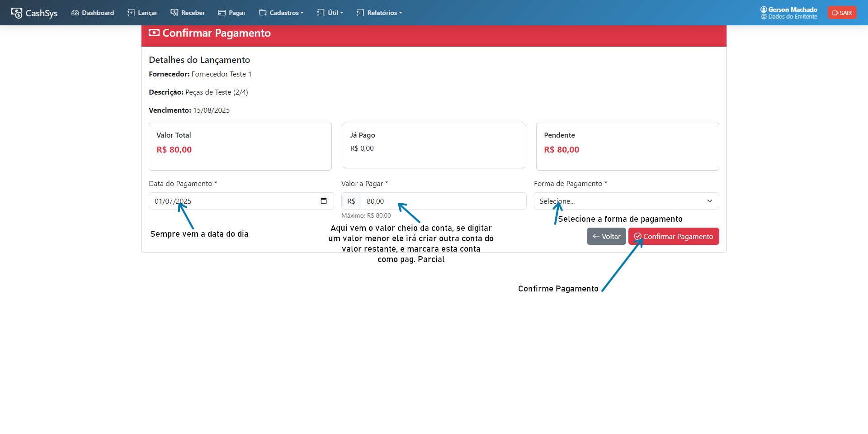Open the calendar picker in Data do Pagamento

tap(324, 201)
